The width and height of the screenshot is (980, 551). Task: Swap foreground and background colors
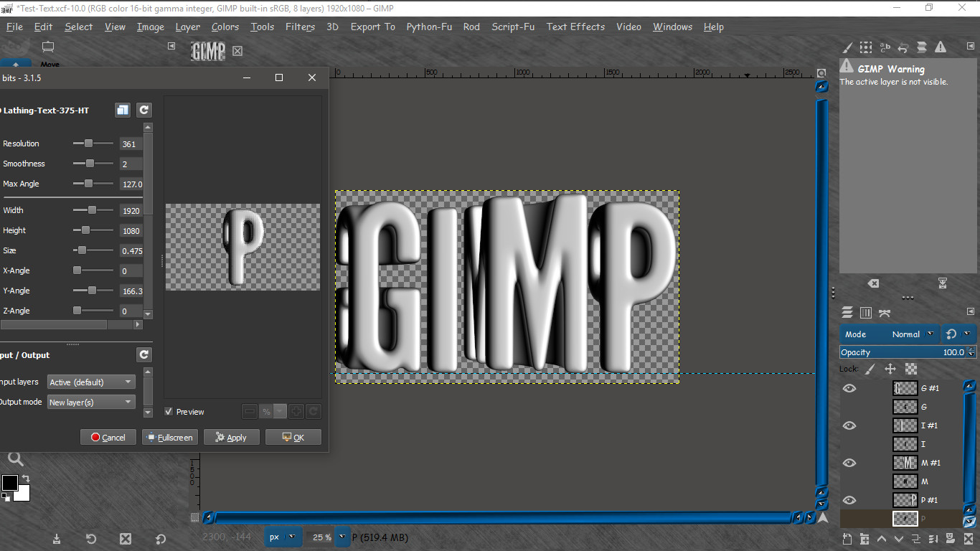(x=26, y=479)
